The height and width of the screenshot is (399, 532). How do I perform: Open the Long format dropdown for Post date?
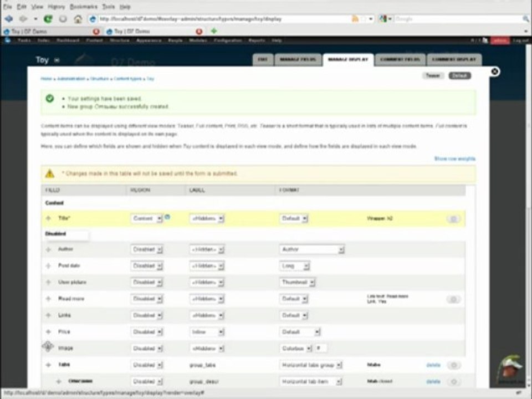click(x=294, y=266)
